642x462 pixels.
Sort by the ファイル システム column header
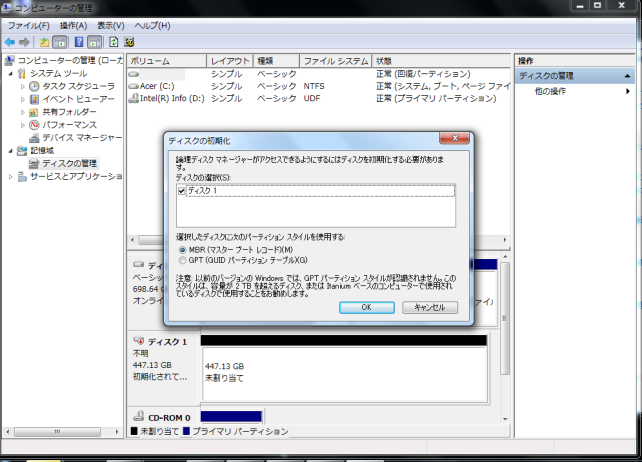pos(336,61)
